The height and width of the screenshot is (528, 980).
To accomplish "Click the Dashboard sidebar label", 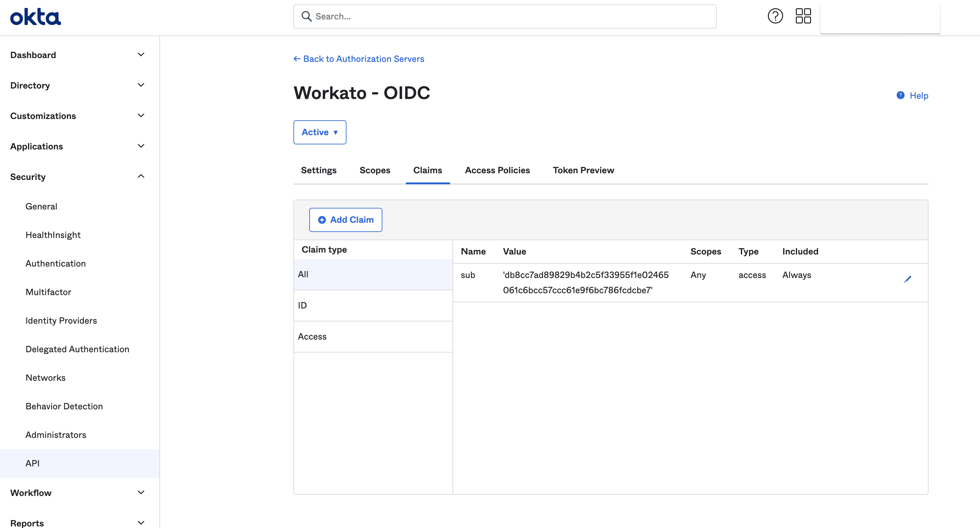I will point(33,55).
